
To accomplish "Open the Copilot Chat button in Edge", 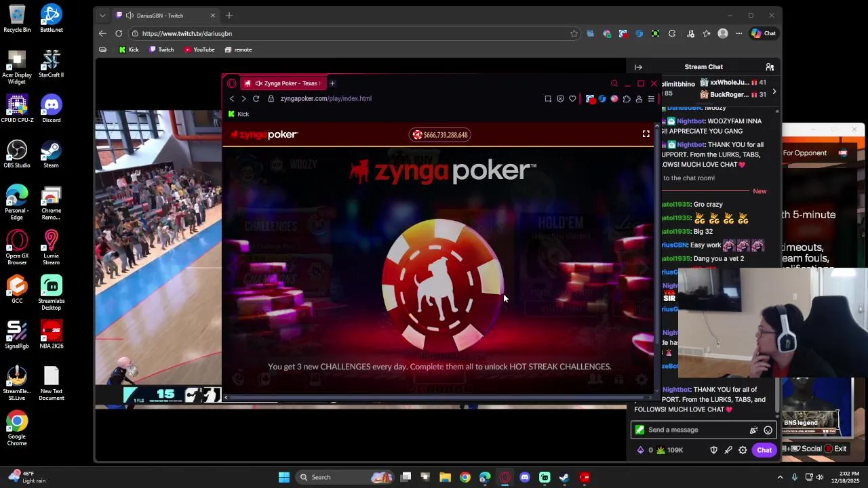I will [x=763, y=33].
